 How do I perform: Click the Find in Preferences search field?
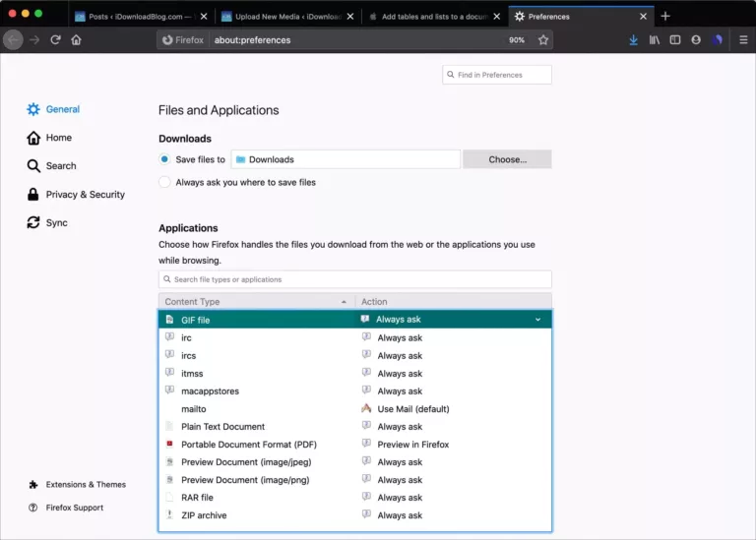pyautogui.click(x=497, y=75)
